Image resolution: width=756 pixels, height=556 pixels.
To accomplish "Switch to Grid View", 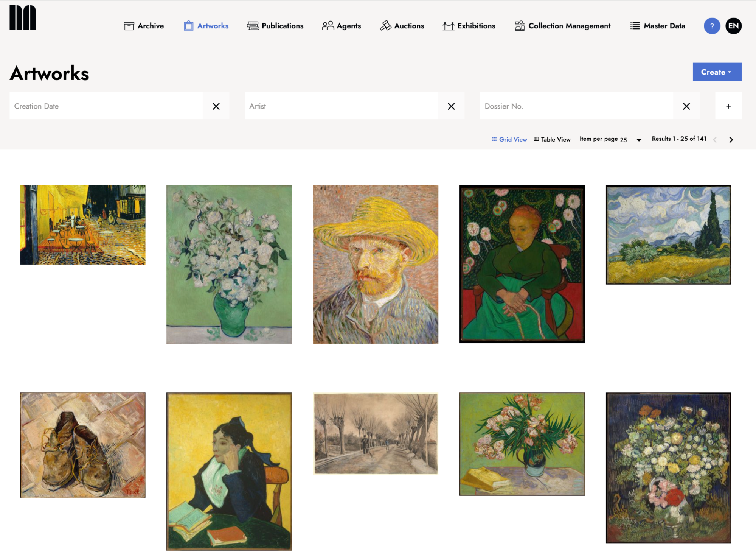I will (509, 139).
